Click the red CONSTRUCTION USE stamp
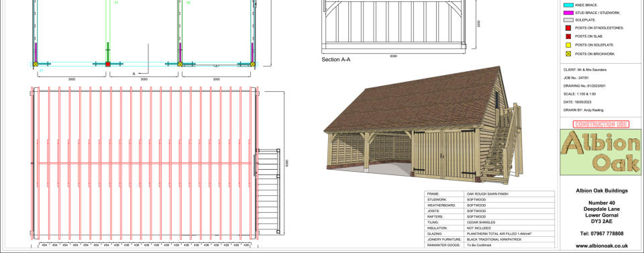 [x=601, y=124]
